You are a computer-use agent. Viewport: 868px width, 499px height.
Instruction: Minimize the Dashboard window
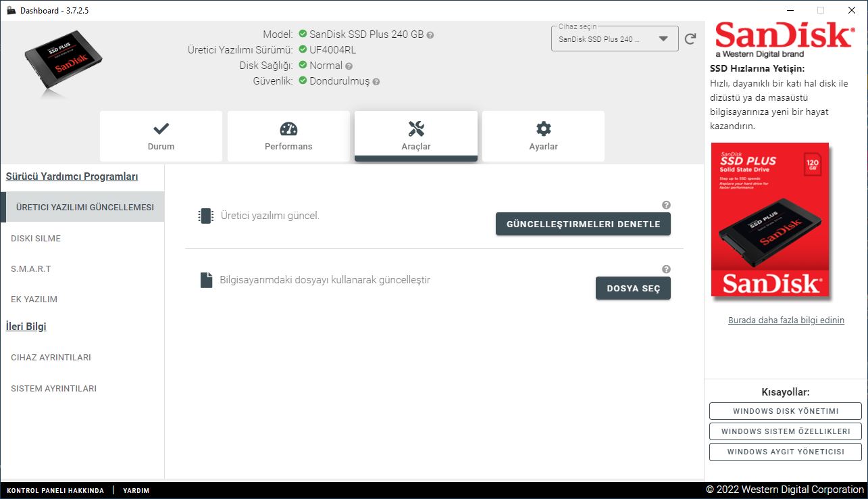pyautogui.click(x=790, y=10)
